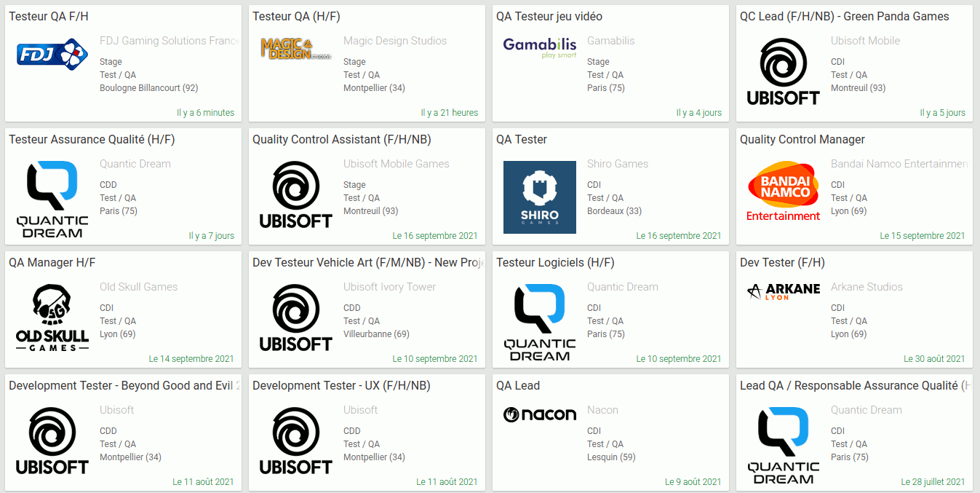Click the Lead QA / Responsable Assurance Qualité title
The width and height of the screenshot is (980, 493).
[855, 386]
